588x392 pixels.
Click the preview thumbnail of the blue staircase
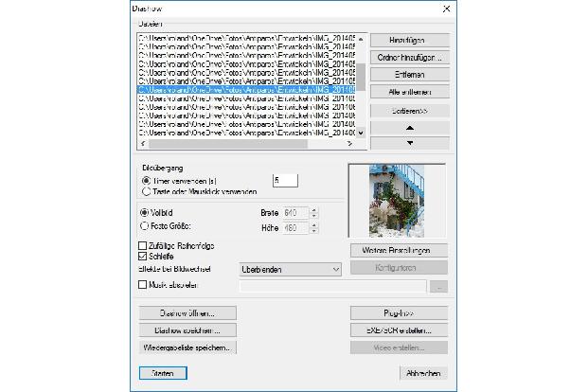point(397,201)
